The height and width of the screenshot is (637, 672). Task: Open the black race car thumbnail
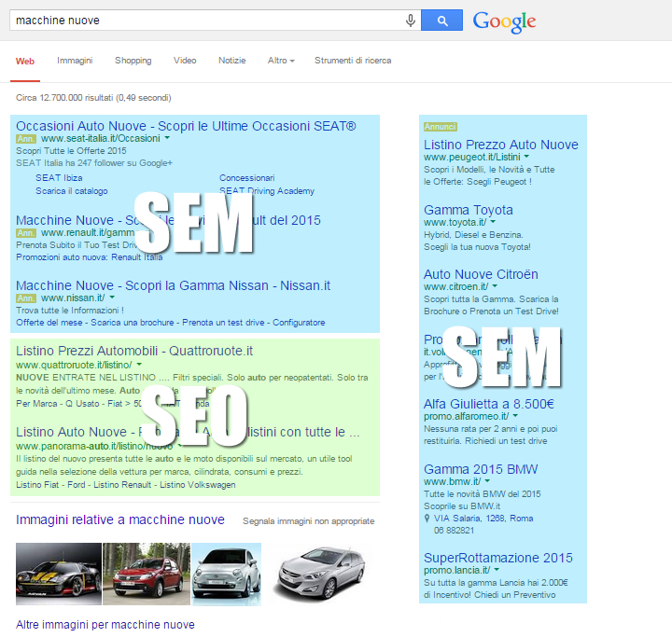tap(59, 574)
